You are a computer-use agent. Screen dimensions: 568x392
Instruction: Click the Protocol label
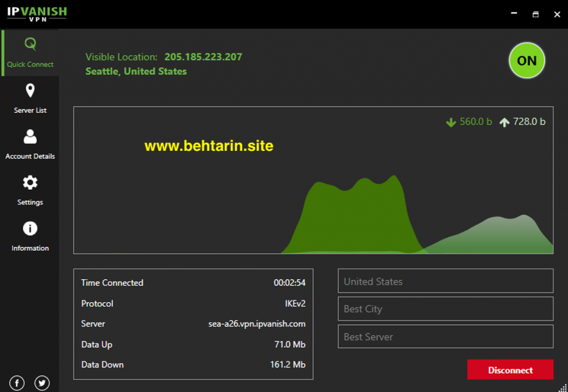97,303
